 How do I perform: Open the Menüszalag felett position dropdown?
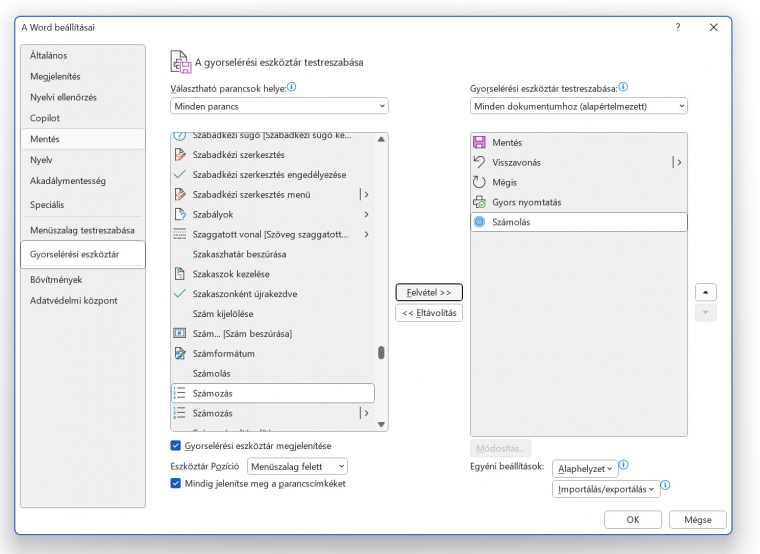coord(297,466)
